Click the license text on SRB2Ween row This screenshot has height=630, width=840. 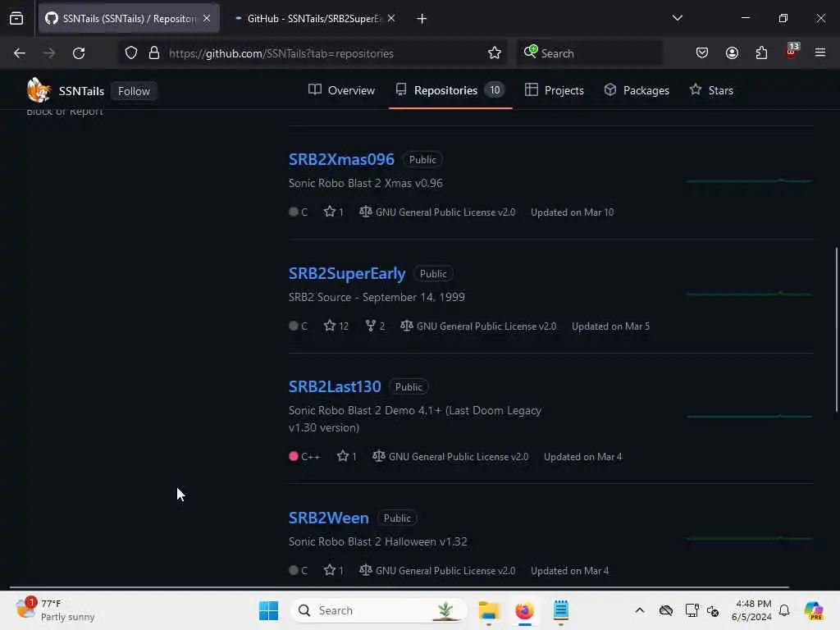click(445, 571)
